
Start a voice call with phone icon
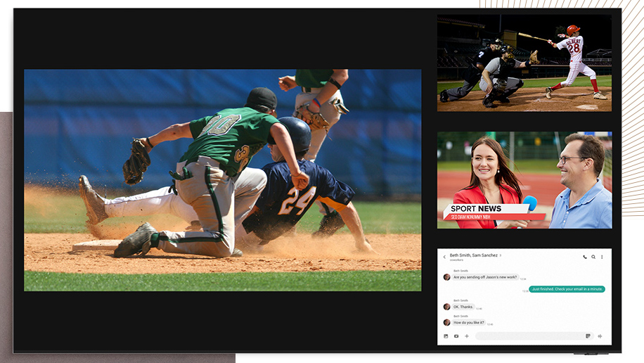[x=585, y=257]
